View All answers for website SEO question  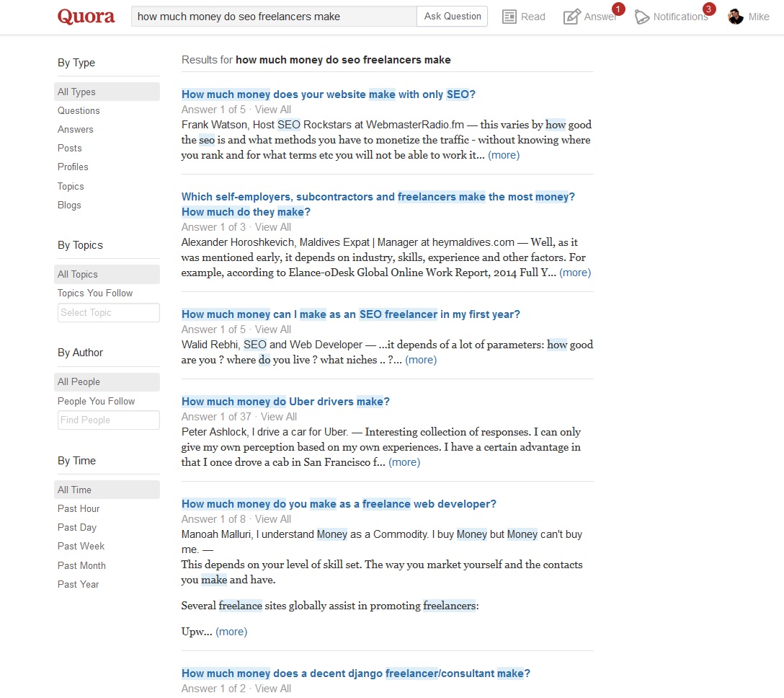click(273, 110)
